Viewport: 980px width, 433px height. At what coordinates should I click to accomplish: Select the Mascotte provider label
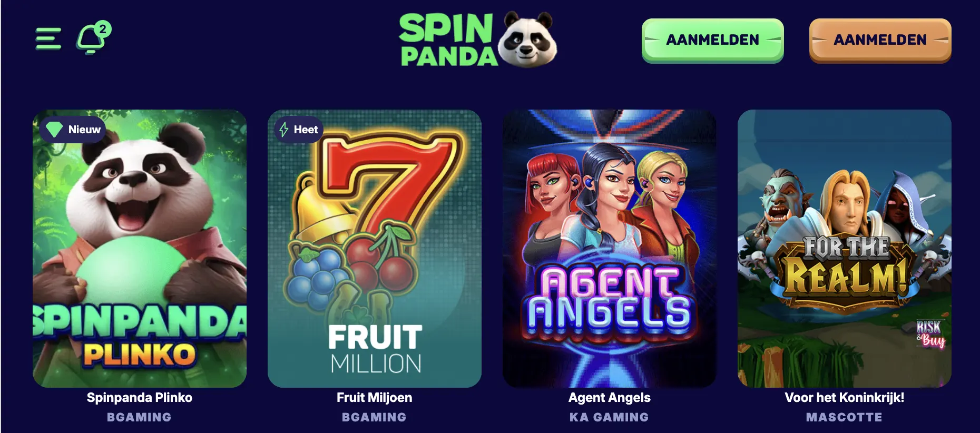pos(844,417)
